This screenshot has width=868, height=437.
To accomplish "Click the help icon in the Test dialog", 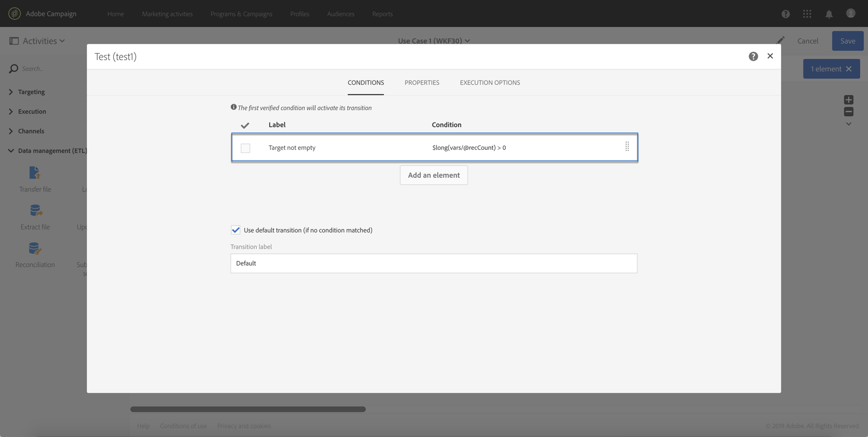I will 753,56.
